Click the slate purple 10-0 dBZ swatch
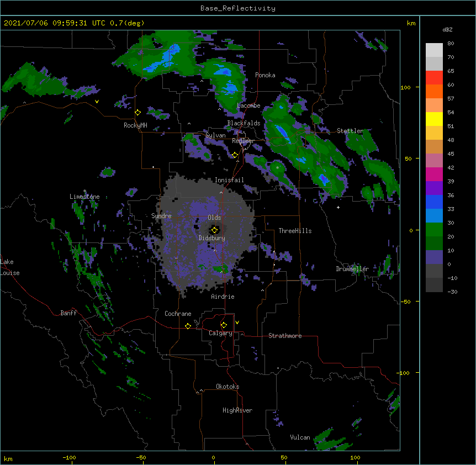Image resolution: width=476 pixels, height=465 pixels. pyautogui.click(x=434, y=257)
